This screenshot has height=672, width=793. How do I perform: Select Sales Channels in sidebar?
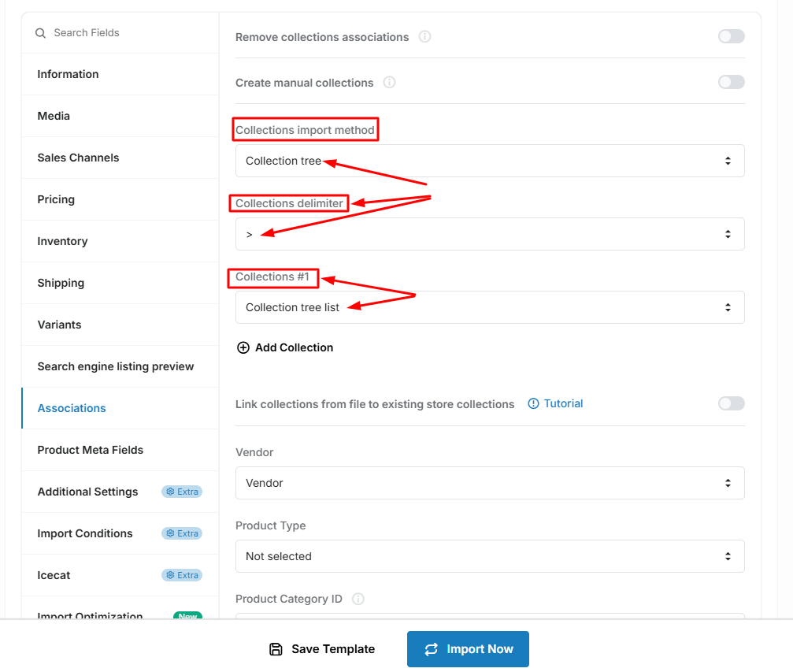[120, 158]
